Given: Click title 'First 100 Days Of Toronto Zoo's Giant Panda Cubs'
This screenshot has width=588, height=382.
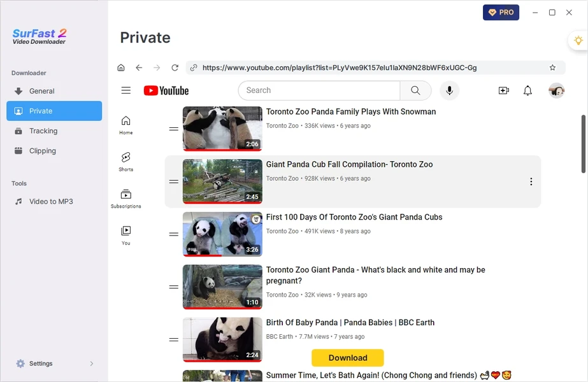Looking at the screenshot, I should point(354,217).
